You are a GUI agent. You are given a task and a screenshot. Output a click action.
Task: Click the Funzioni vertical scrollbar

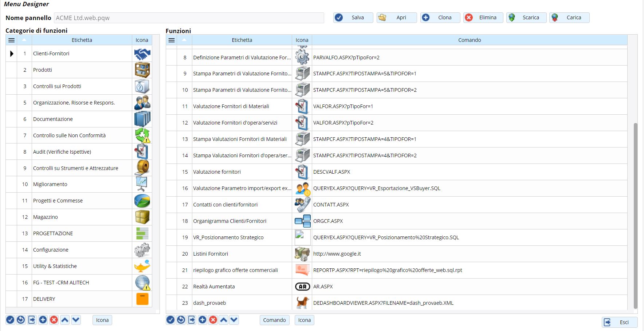[635, 215]
